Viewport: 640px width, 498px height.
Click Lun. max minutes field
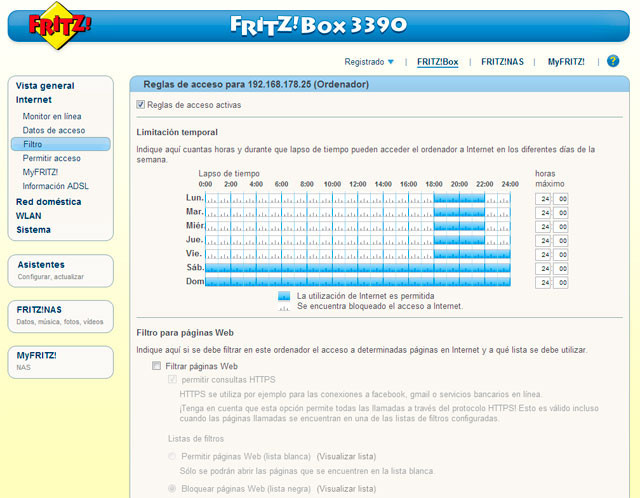point(561,199)
